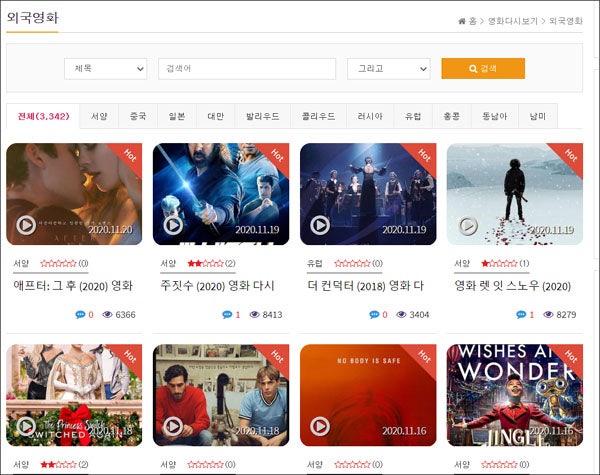This screenshot has width=600, height=475.
Task: Click views eye icon showing 8279
Action: point(548,315)
